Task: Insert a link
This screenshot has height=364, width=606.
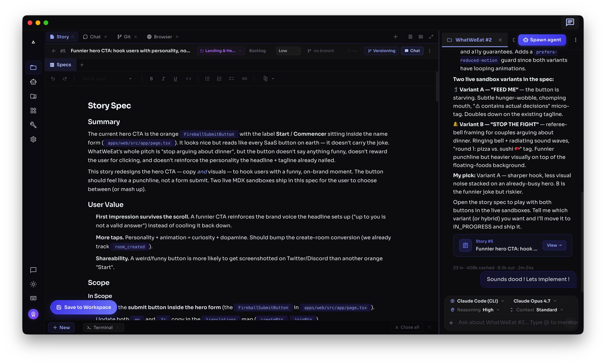Action: point(244,79)
